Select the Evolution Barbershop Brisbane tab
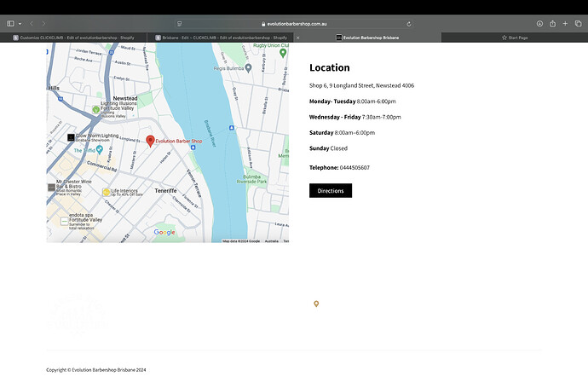The width and height of the screenshot is (588, 382). [367, 38]
